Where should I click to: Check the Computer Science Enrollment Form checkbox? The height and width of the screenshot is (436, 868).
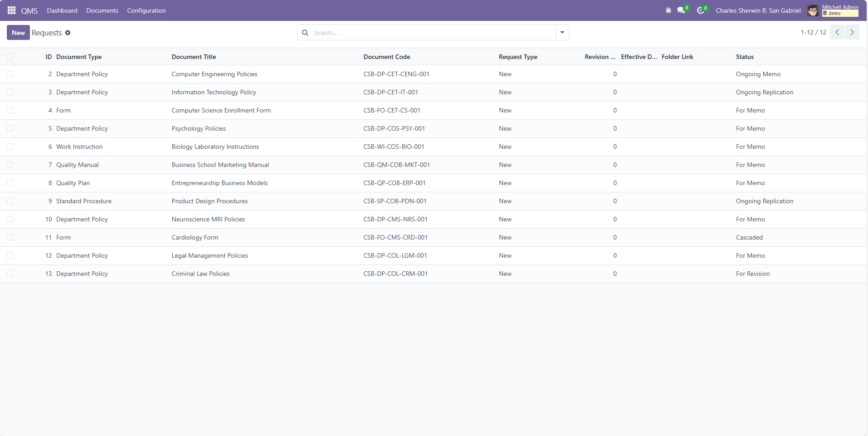tap(10, 110)
